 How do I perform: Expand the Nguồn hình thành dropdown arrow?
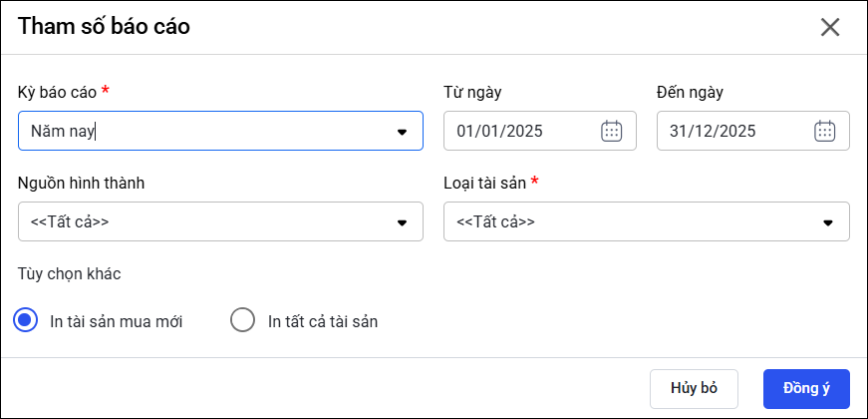[403, 222]
